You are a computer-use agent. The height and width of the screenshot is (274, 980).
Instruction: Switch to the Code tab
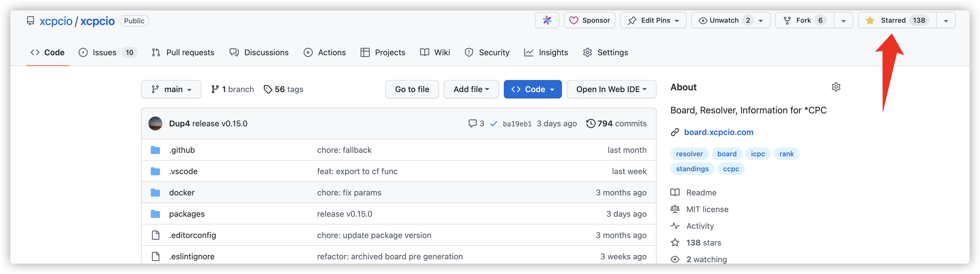click(47, 52)
